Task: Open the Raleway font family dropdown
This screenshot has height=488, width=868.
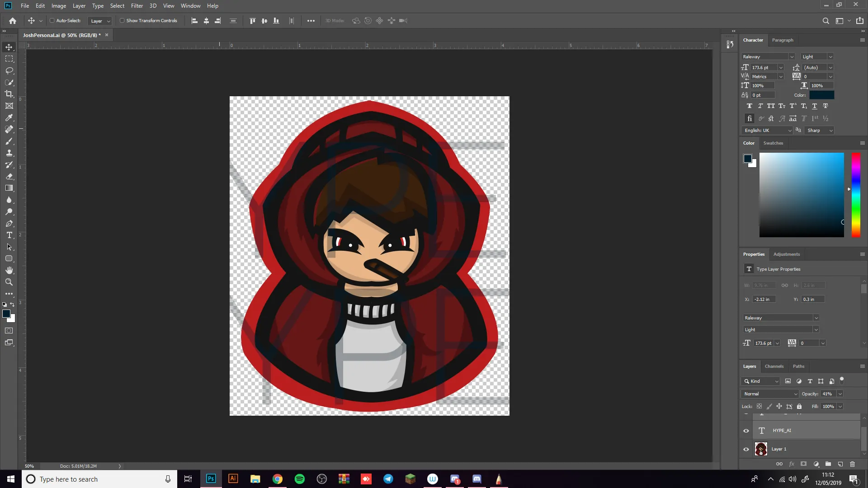Action: (768, 57)
